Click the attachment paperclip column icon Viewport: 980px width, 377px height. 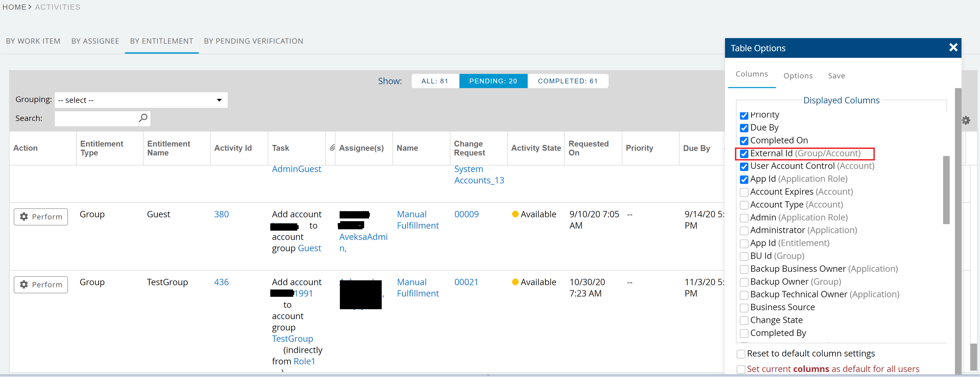tap(332, 148)
